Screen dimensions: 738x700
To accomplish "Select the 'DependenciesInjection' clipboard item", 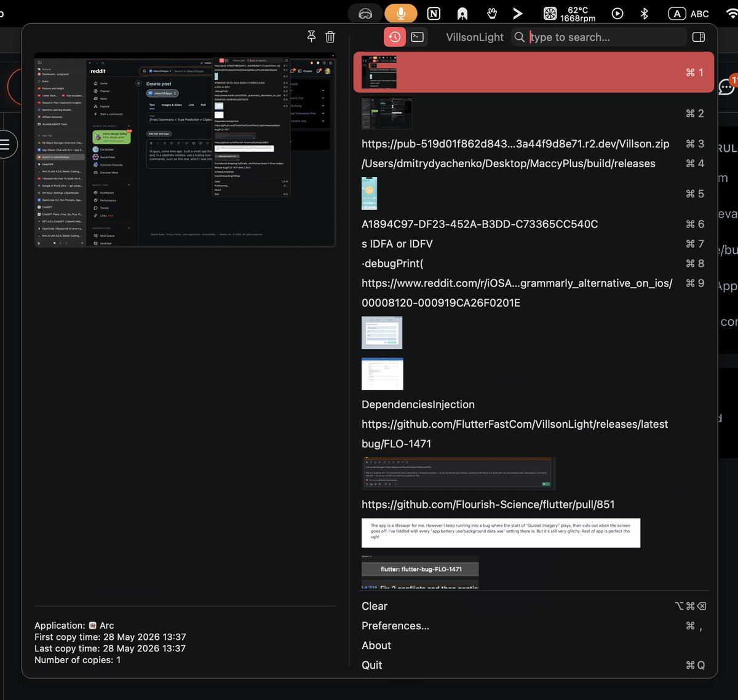I will click(533, 404).
